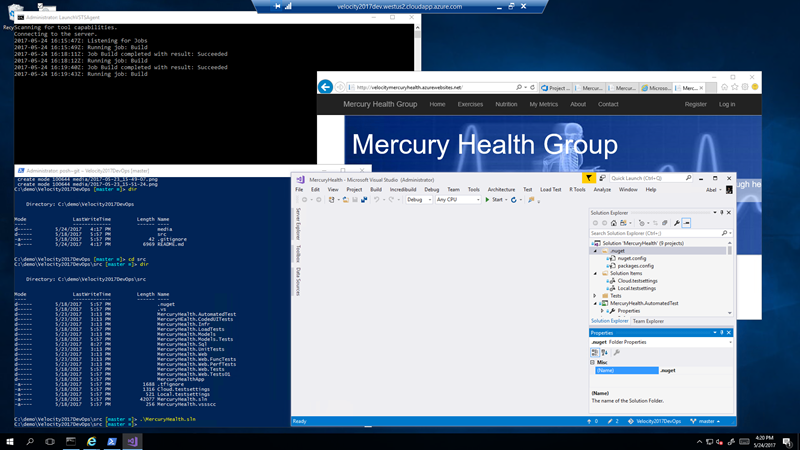Open the Architecture menu in Visual Studio
This screenshot has height=450, width=800.
[x=501, y=190]
